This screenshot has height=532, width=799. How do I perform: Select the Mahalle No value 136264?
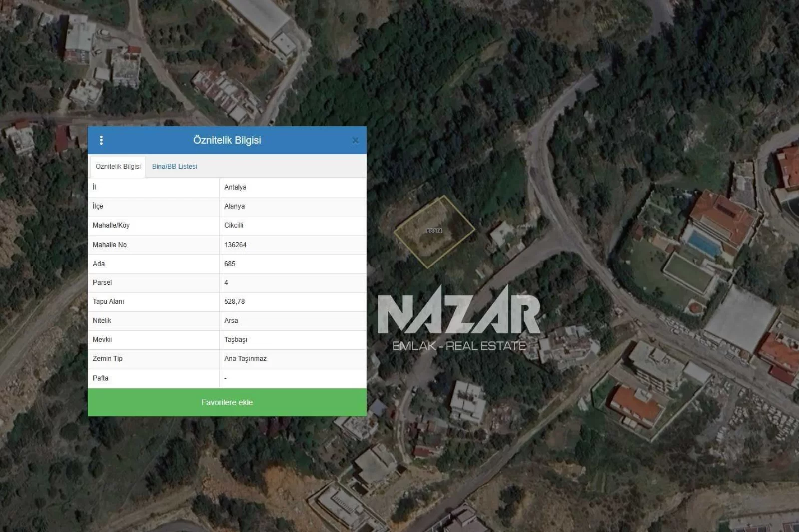coord(235,245)
